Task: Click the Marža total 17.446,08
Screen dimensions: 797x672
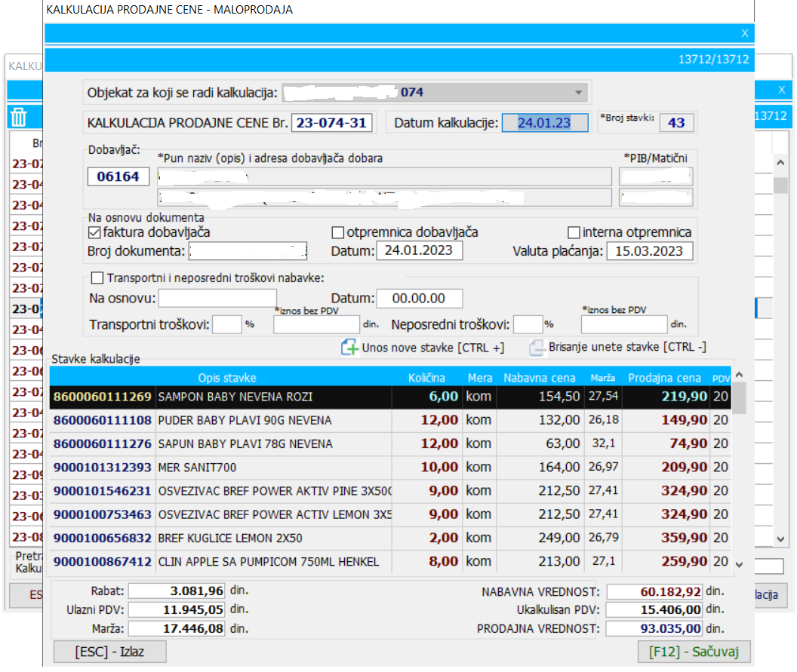Action: (x=176, y=629)
